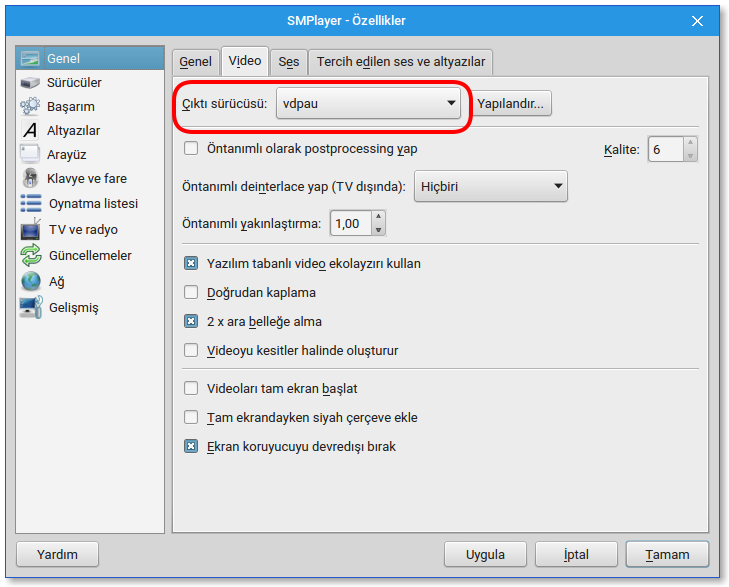Switch to the Genel tab
This screenshot has height=587, width=729.
point(195,62)
